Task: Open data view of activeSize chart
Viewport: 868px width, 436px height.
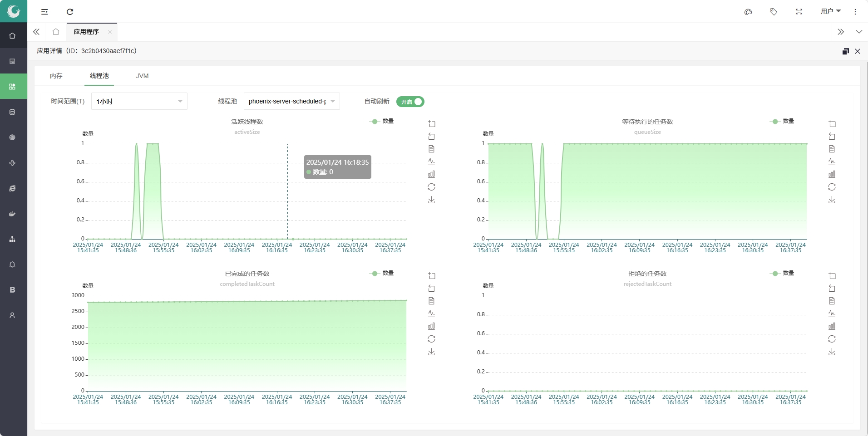Action: point(432,149)
